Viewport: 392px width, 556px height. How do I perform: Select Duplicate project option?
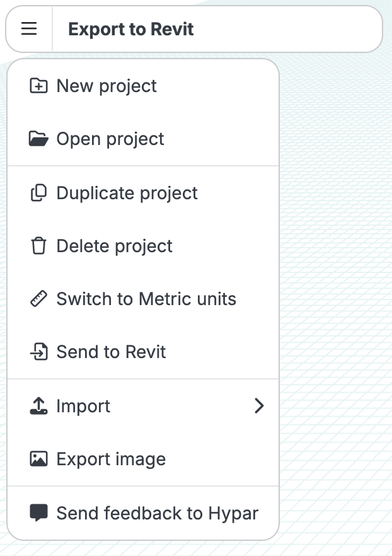pyautogui.click(x=143, y=193)
